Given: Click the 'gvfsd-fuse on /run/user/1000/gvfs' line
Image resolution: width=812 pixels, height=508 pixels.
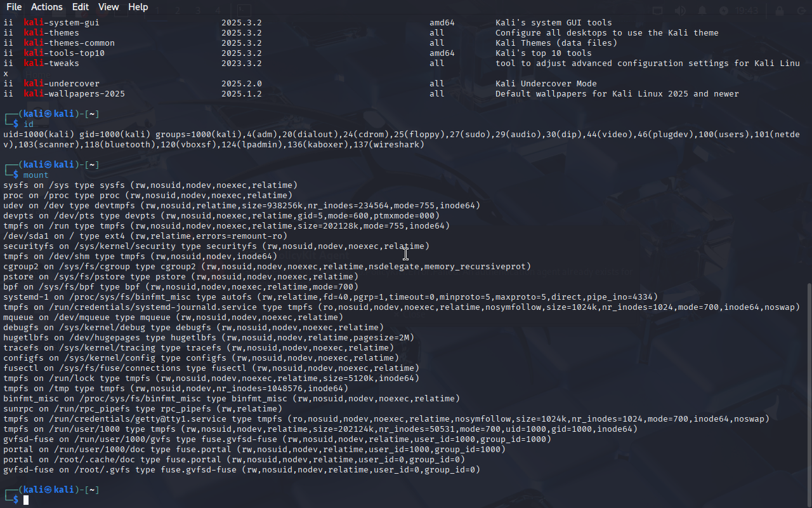Looking at the screenshot, I should coord(277,439).
